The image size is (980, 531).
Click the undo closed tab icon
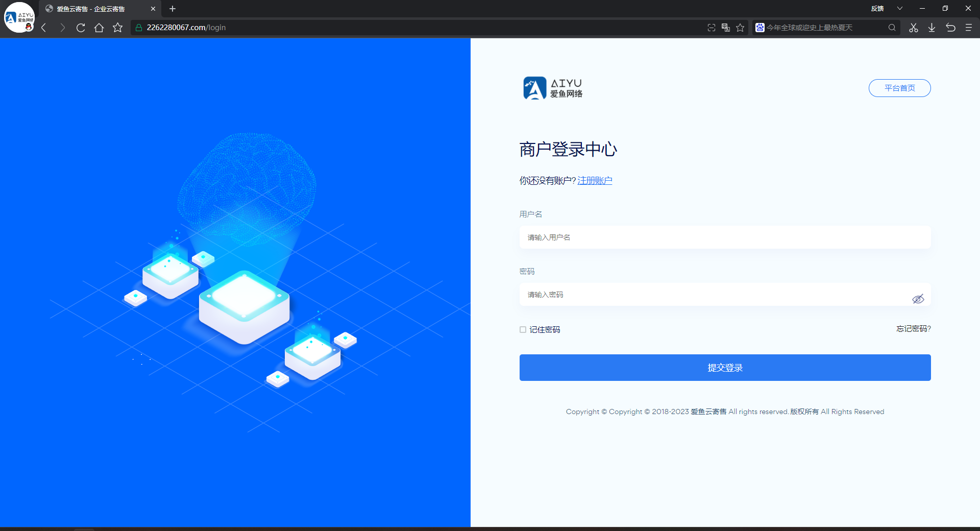(x=950, y=28)
